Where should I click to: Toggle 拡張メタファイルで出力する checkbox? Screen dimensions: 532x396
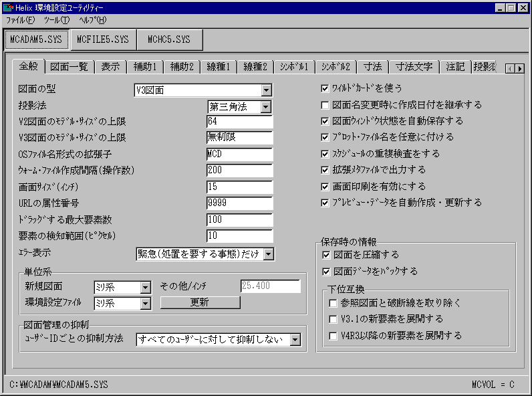point(325,170)
